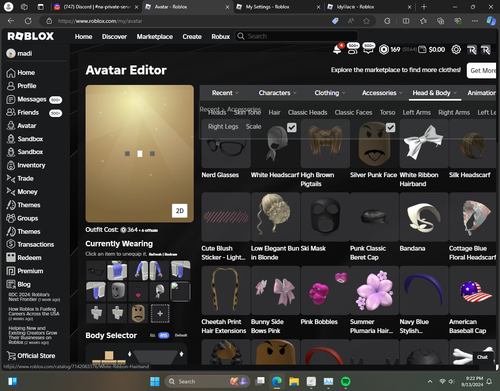The image size is (500, 391).
Task: Click the browser back arrow
Action: (11, 21)
